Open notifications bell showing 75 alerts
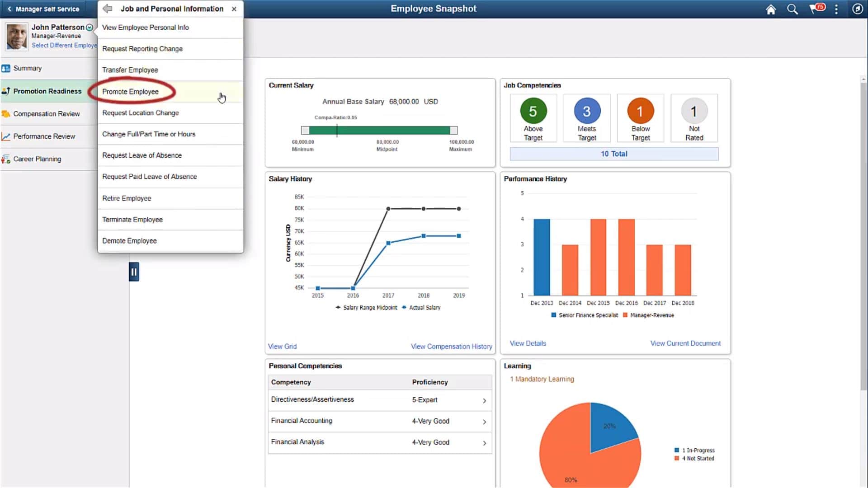This screenshot has width=868, height=488. tap(815, 9)
